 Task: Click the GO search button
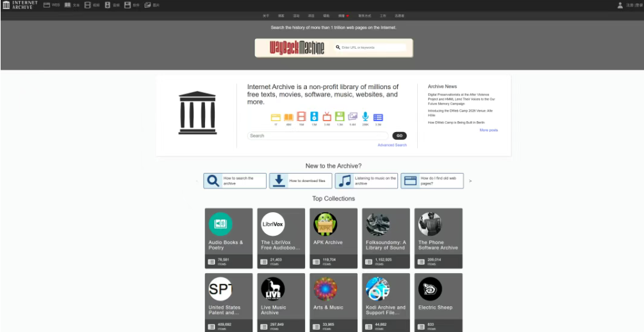tap(399, 136)
